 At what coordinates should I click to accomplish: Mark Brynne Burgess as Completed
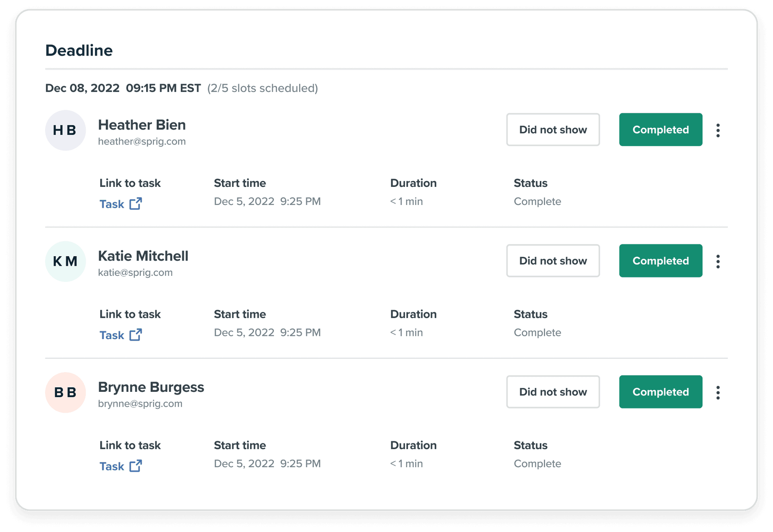click(x=661, y=392)
